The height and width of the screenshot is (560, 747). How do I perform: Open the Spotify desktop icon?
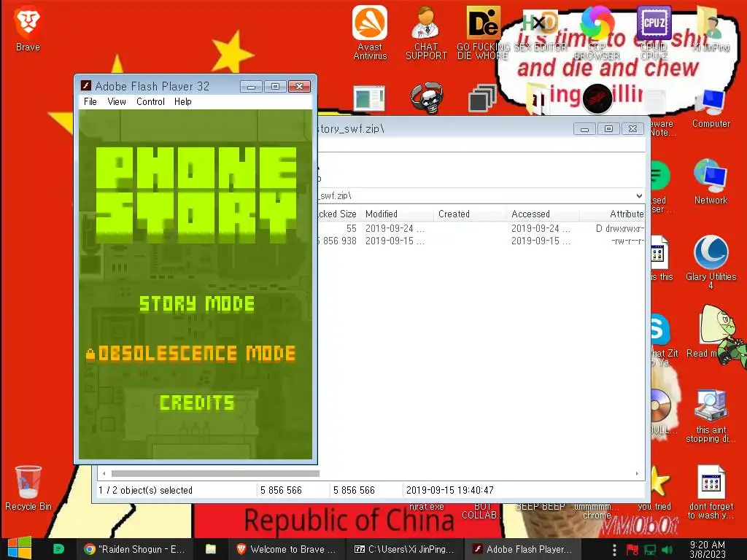coord(660,176)
